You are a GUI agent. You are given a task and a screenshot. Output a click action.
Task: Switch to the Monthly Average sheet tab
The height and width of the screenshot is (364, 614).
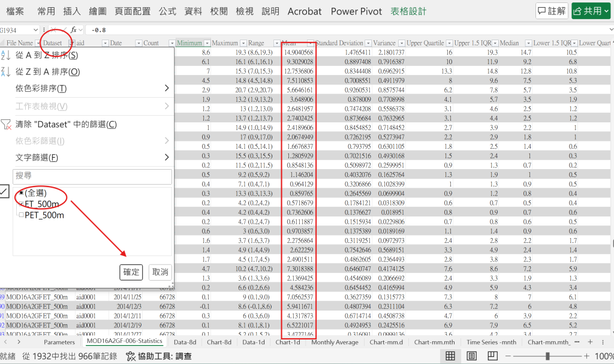pos(335,342)
